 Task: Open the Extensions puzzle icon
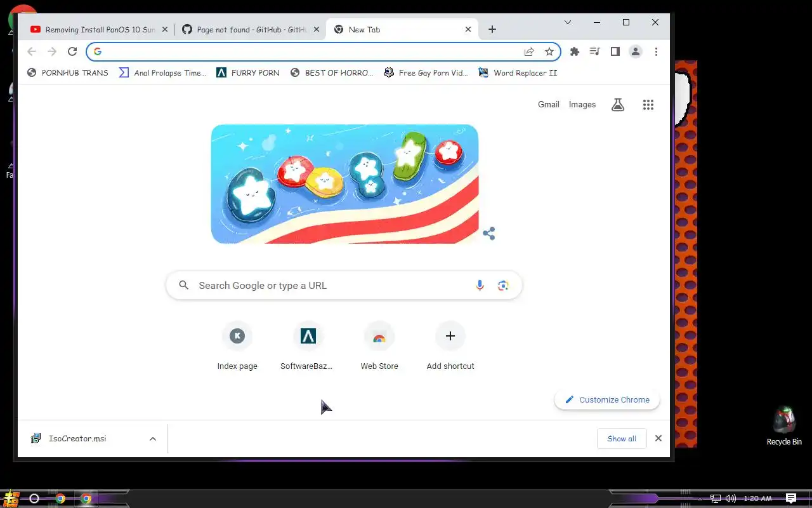(x=575, y=51)
